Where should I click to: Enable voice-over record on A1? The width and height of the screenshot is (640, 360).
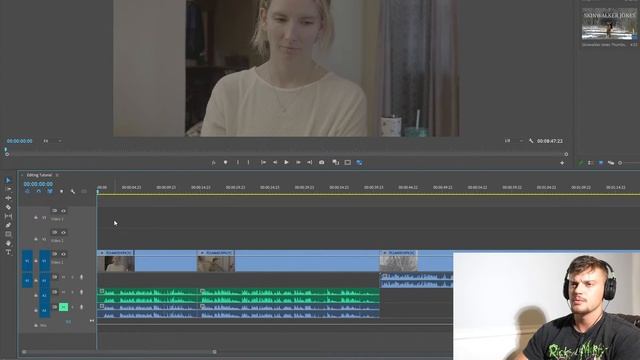tap(81, 277)
